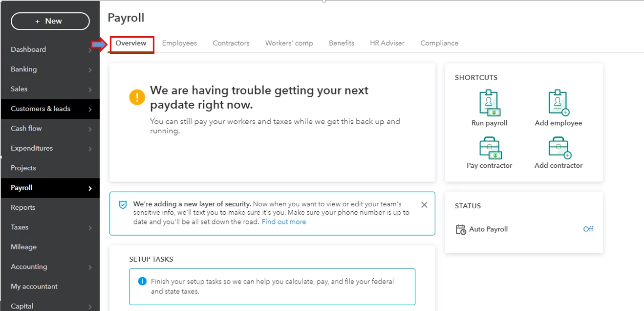Switch to the Employees tab
Image resolution: width=644 pixels, height=311 pixels.
(179, 43)
